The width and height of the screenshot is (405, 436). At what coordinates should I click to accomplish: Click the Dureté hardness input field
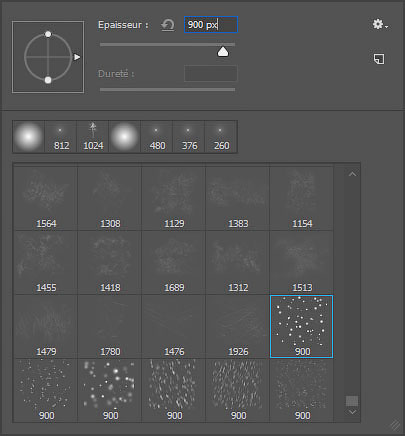pos(211,73)
